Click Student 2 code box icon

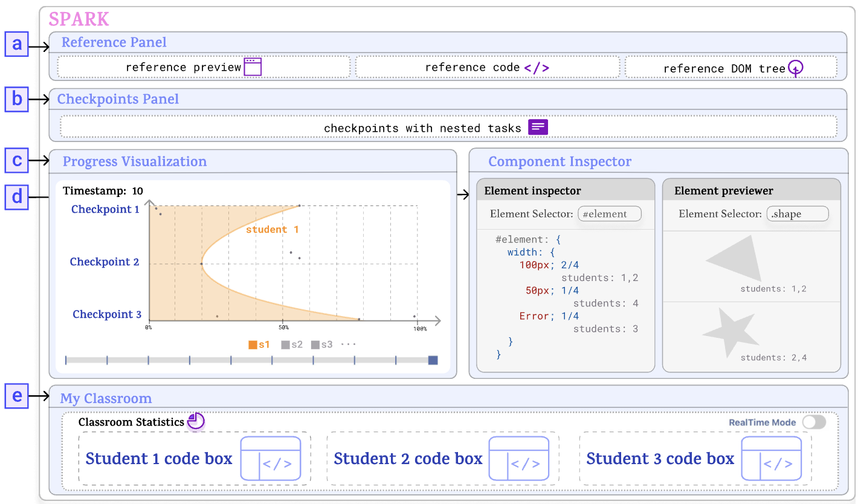point(519,459)
